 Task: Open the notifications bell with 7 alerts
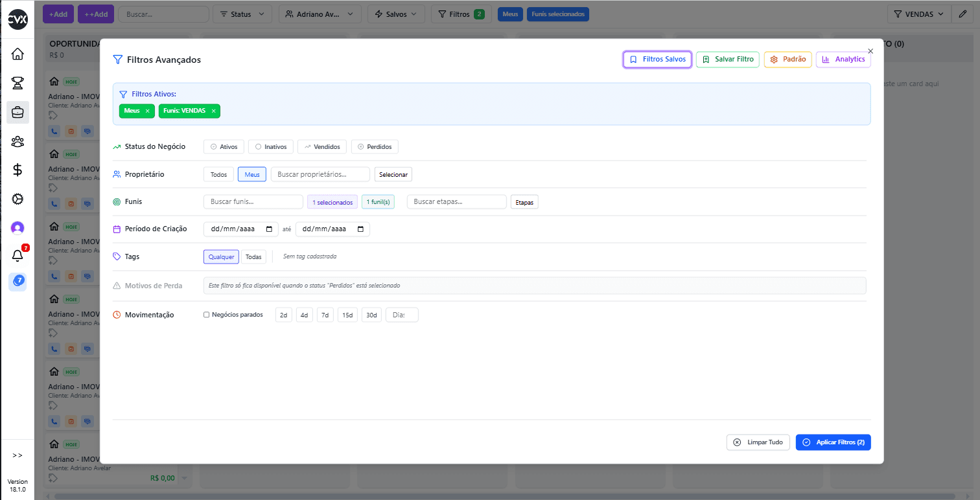[x=17, y=256]
